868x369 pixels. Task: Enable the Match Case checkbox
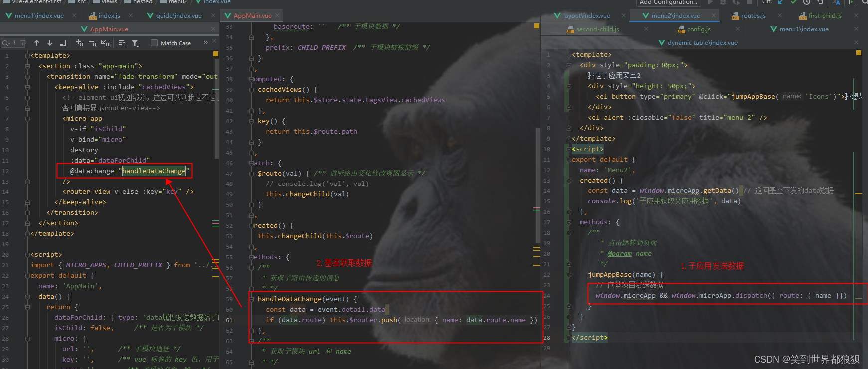click(x=154, y=43)
